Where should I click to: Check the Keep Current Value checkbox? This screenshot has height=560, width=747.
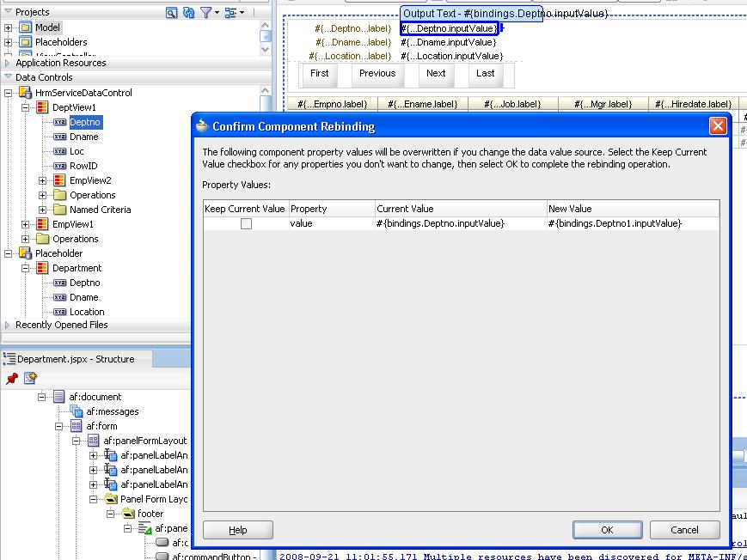tap(246, 223)
